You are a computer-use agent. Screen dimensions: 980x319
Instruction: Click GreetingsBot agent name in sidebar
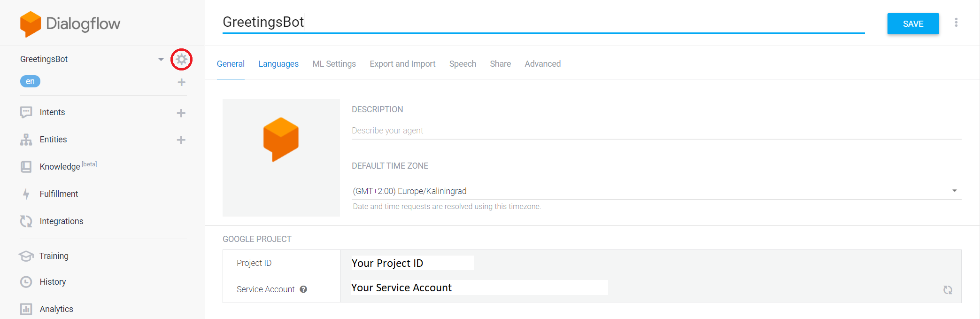tap(44, 59)
